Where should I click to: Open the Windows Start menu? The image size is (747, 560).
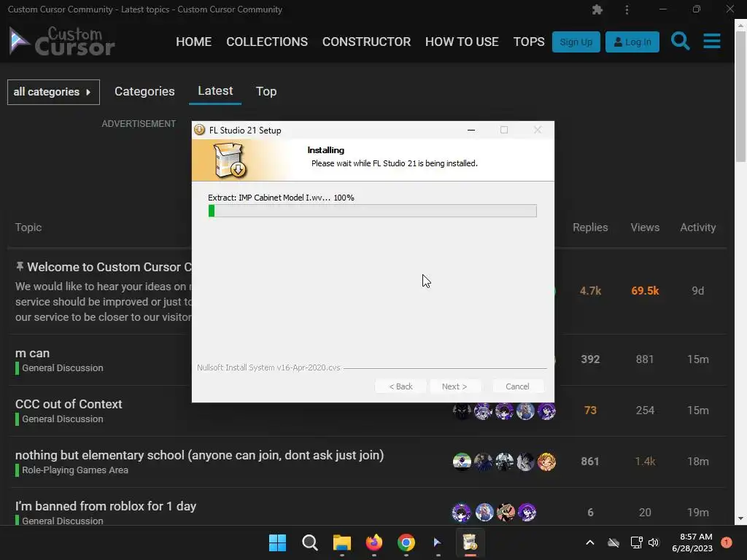tap(277, 542)
